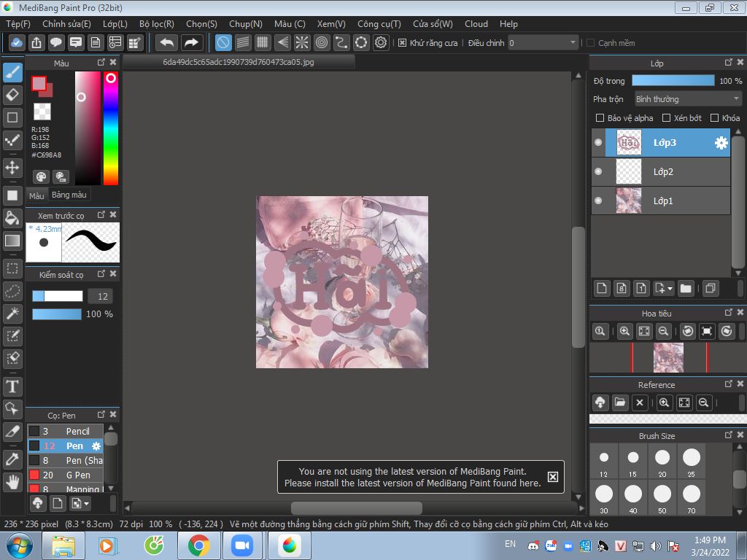Open the Bộ lọc(R) menu
Viewport: 747px width, 560px height.
click(157, 24)
